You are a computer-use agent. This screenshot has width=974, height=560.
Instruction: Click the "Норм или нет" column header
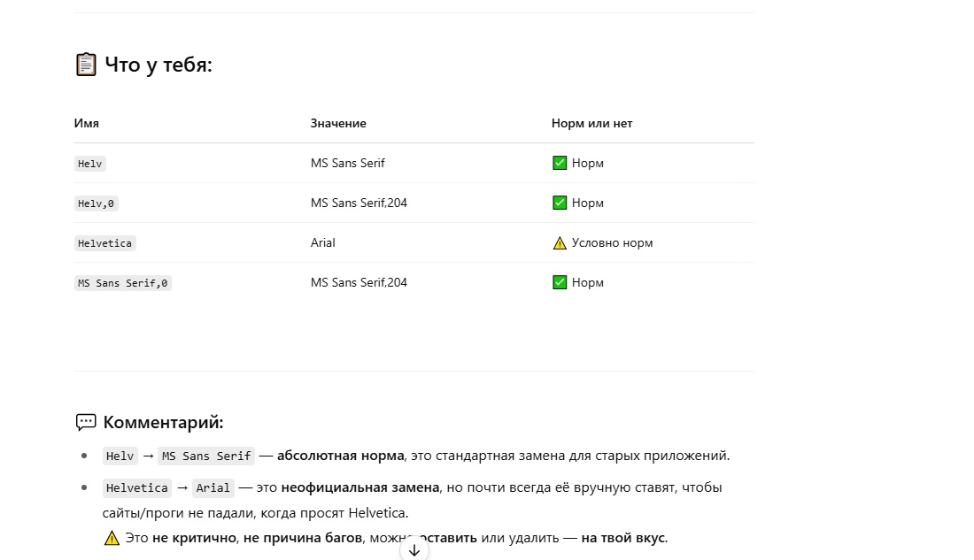point(591,123)
